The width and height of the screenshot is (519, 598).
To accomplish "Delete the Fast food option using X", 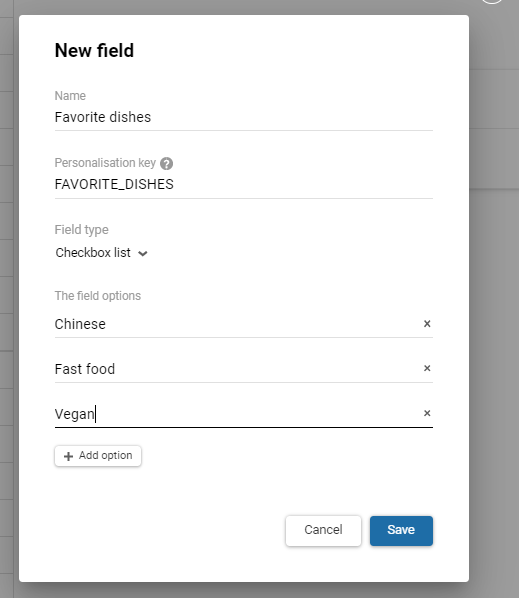I will pyautogui.click(x=427, y=368).
